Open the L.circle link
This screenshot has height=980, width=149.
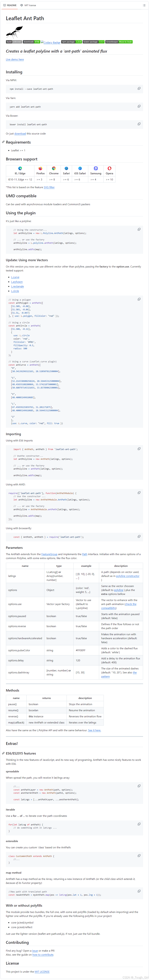point(15,291)
